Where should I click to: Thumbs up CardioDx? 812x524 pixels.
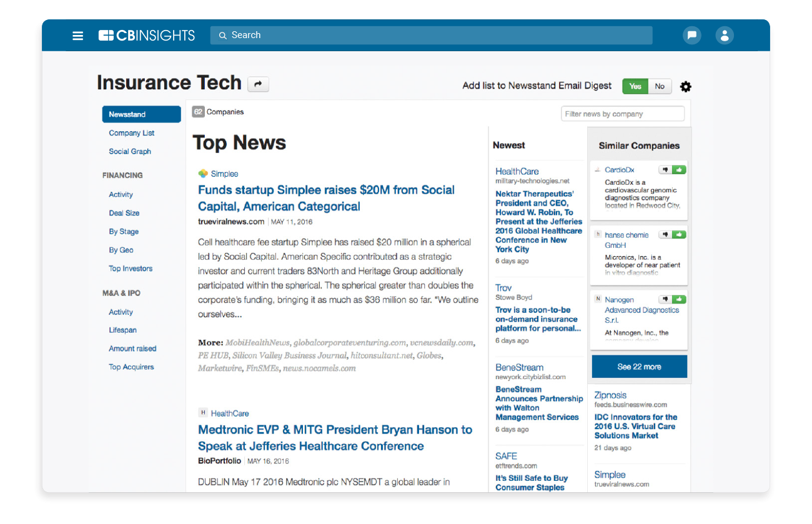click(x=679, y=170)
